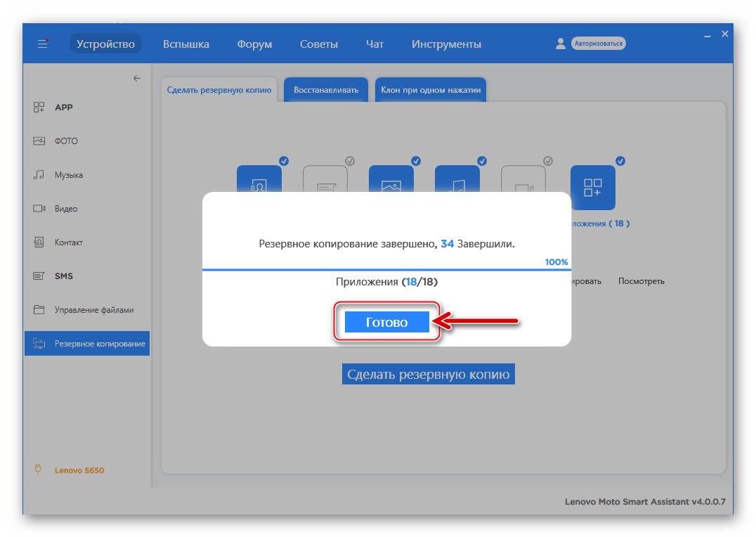Select the video backup tile
The image size is (756, 537).
[x=523, y=179]
